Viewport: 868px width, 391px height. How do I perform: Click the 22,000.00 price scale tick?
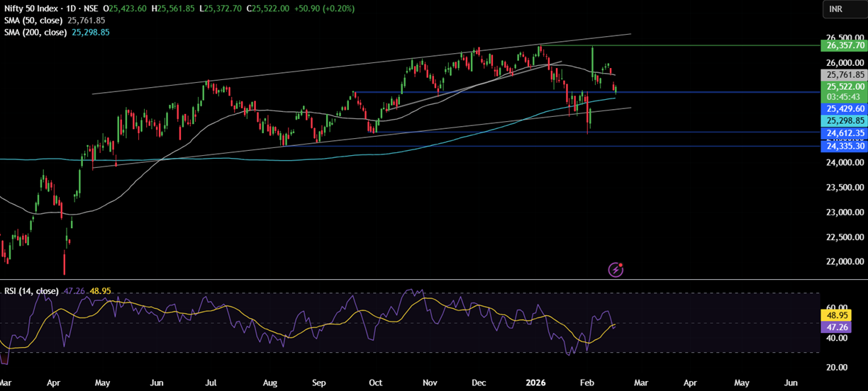click(842, 262)
